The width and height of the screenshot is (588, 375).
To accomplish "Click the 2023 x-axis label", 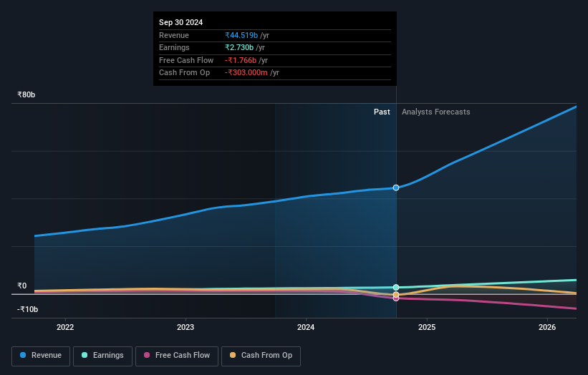I will [x=185, y=327].
